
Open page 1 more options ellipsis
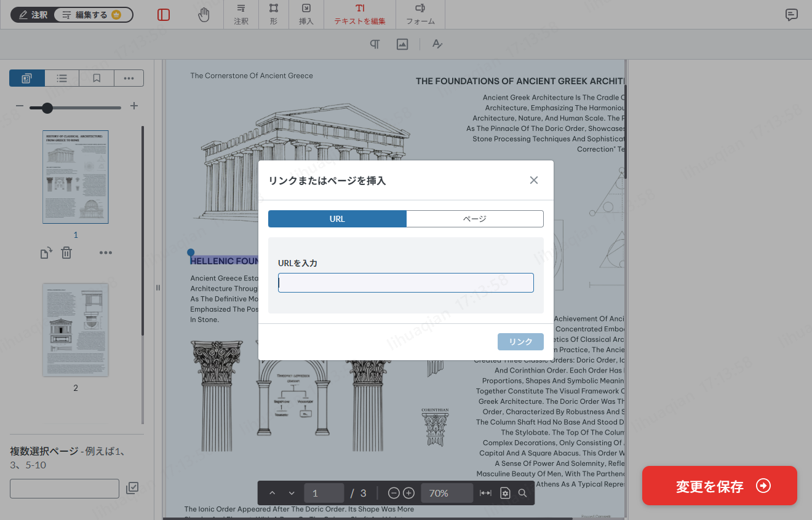pyautogui.click(x=106, y=253)
